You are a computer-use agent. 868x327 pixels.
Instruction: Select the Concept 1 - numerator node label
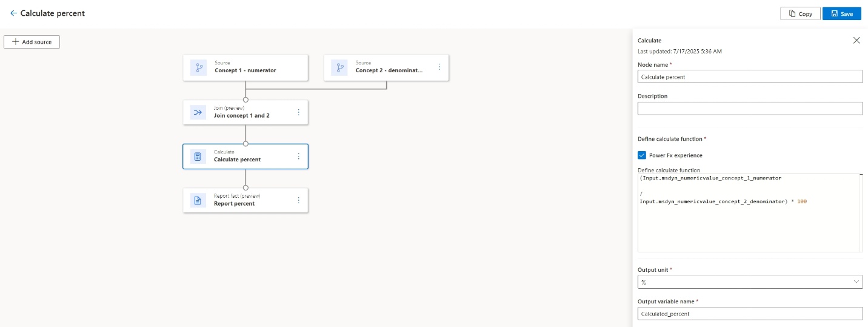(245, 70)
